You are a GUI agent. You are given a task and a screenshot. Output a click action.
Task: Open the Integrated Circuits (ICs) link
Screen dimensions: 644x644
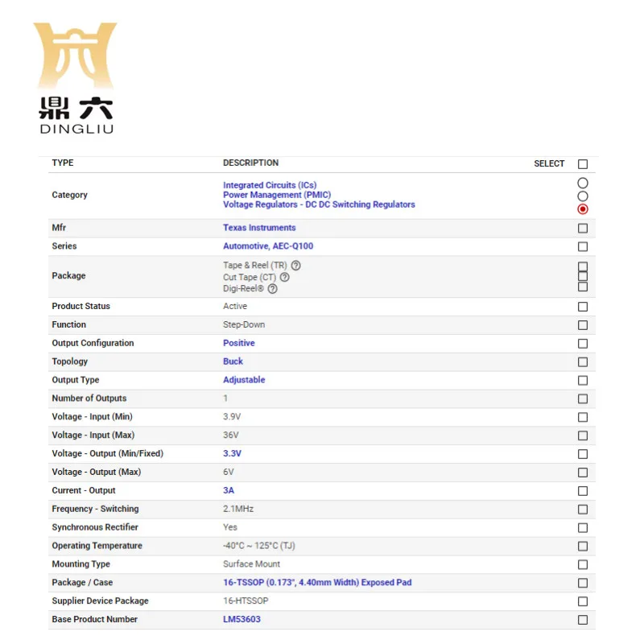[x=270, y=185]
